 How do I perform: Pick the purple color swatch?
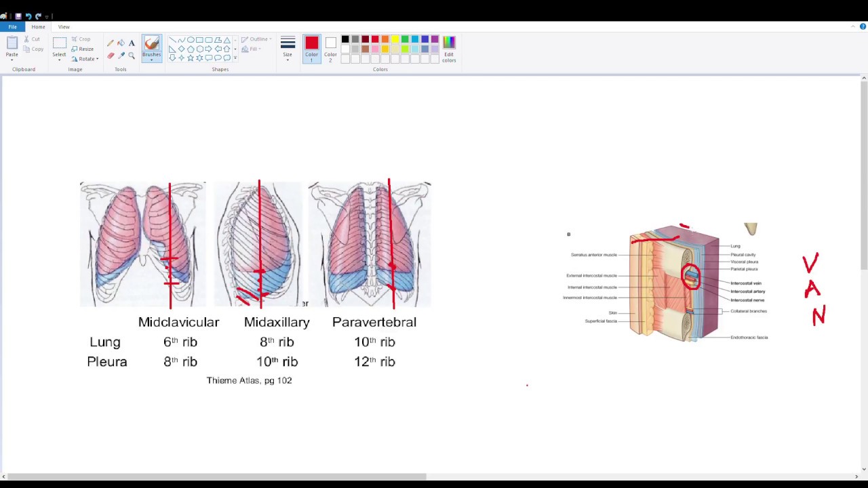tap(435, 39)
